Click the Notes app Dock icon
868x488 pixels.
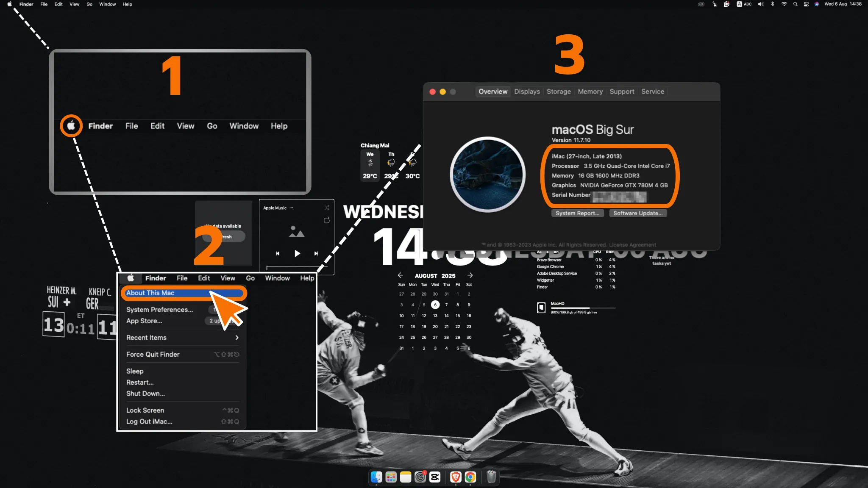406,477
